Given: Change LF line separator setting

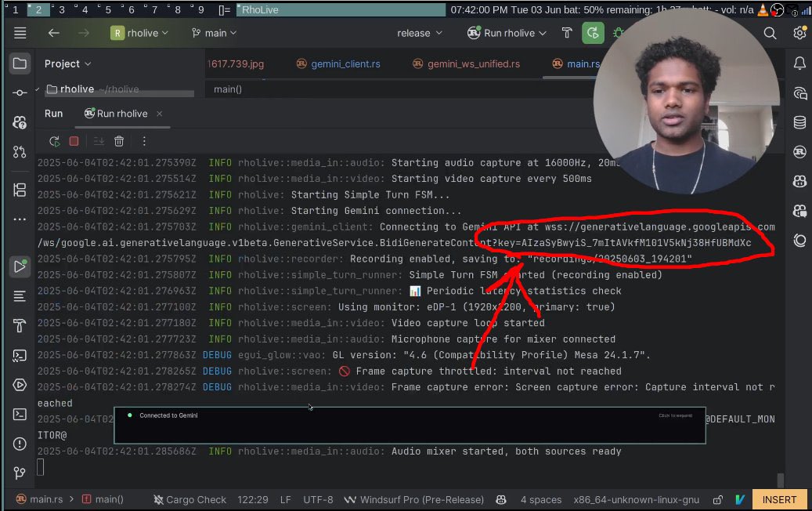Looking at the screenshot, I should (x=285, y=499).
